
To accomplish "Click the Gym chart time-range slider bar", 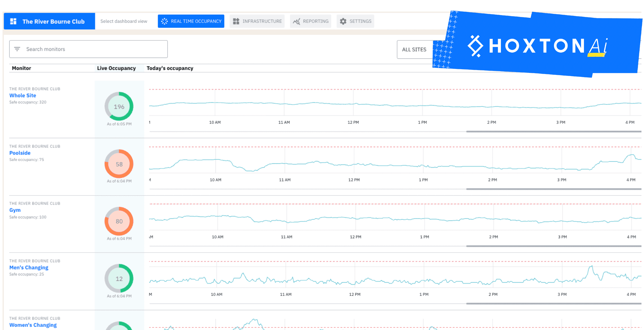I will [x=553, y=246].
